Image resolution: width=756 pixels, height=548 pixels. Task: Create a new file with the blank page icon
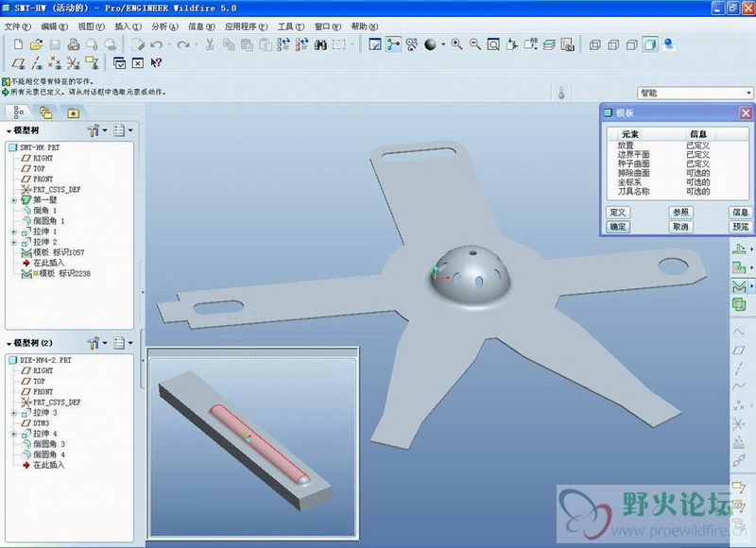tap(18, 44)
